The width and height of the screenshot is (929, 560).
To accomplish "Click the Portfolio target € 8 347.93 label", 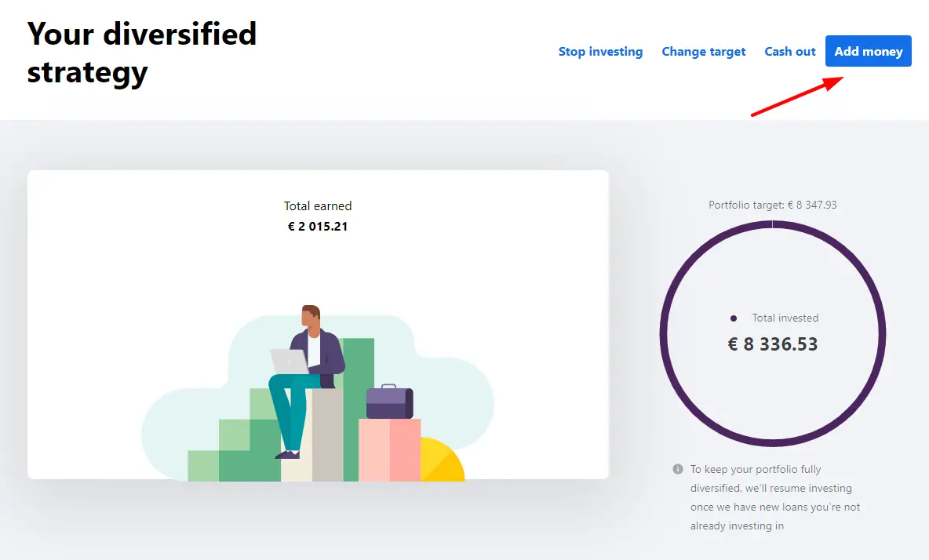I will point(773,205).
